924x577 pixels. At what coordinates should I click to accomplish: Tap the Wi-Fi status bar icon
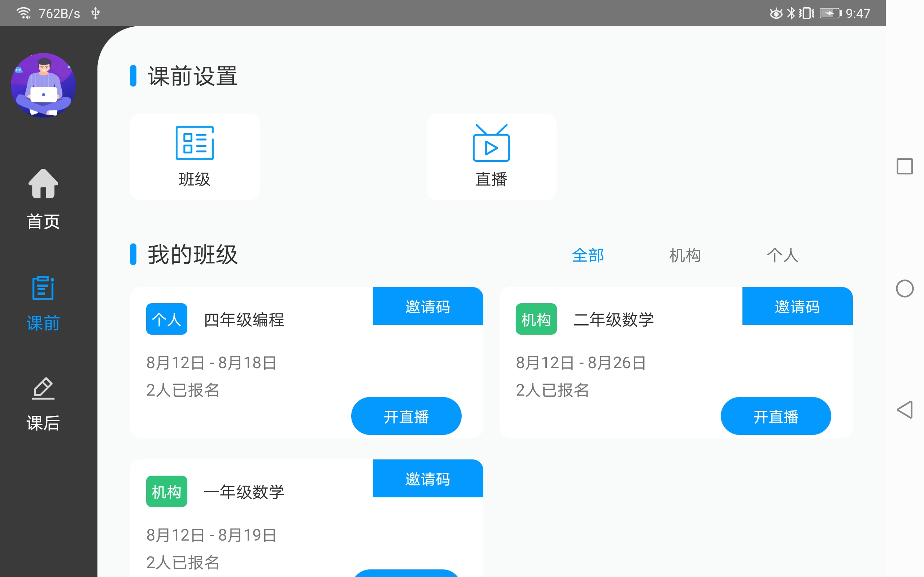click(x=24, y=13)
